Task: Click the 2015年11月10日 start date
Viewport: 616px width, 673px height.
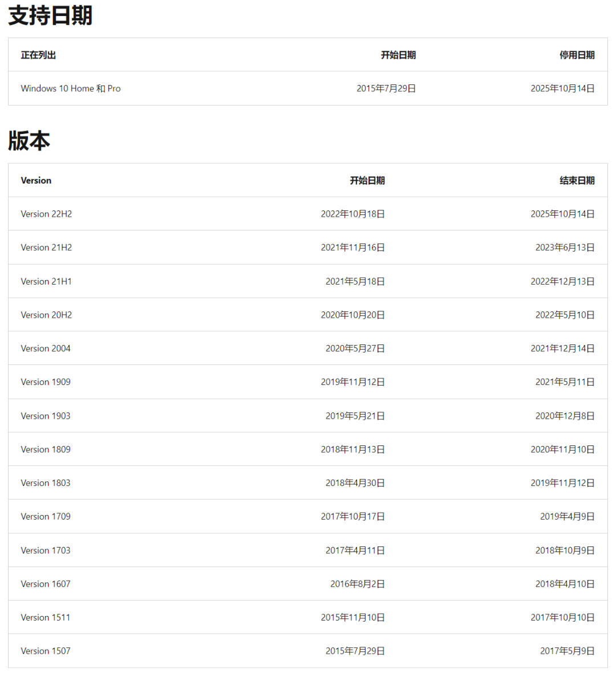Action: click(x=352, y=617)
